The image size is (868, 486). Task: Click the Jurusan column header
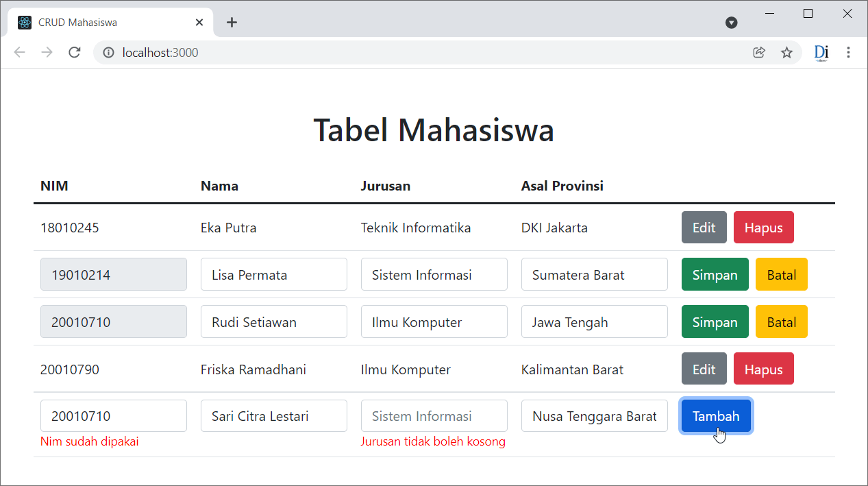pyautogui.click(x=386, y=186)
